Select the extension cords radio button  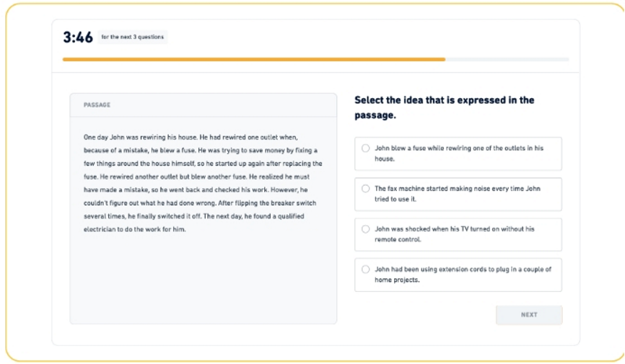(365, 270)
